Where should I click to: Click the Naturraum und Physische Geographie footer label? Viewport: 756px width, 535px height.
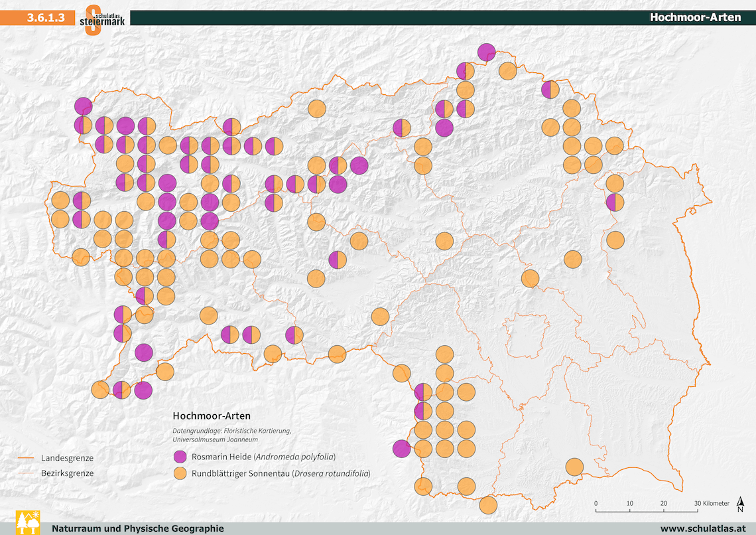point(138,528)
